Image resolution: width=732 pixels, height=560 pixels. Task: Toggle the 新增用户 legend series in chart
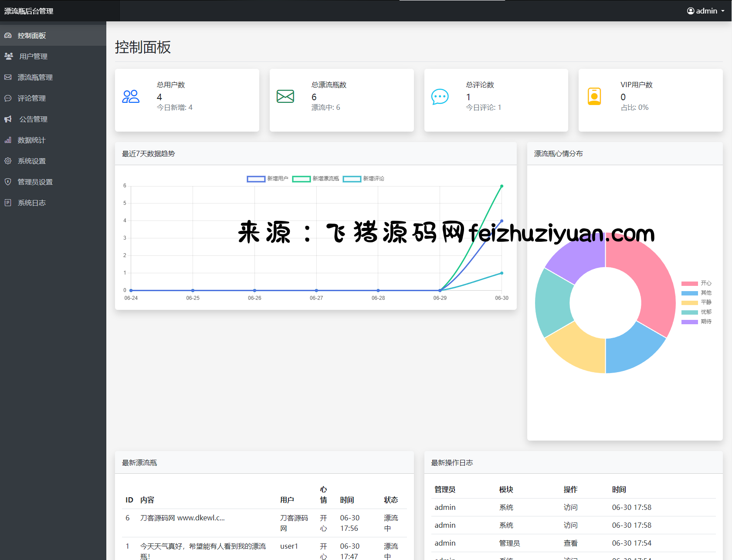tap(267, 179)
